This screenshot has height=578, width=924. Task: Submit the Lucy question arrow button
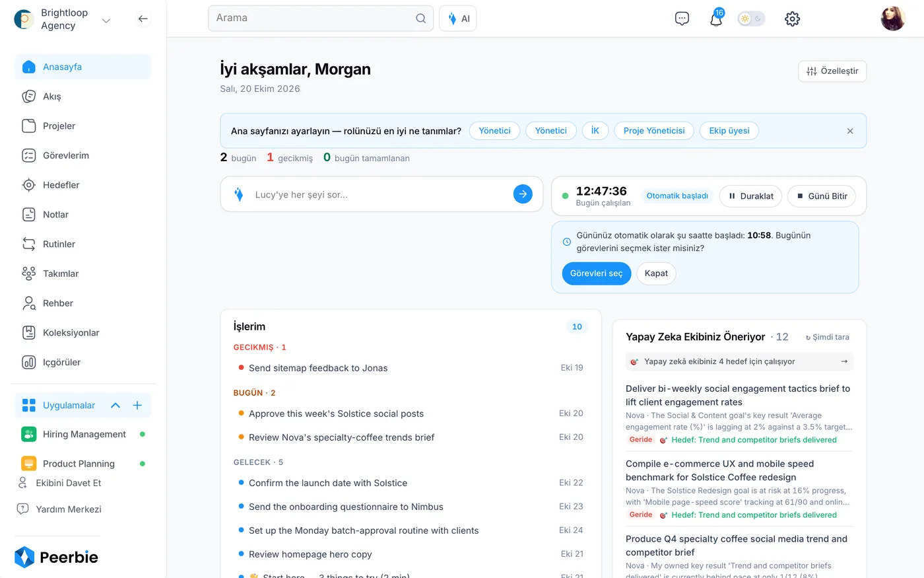click(x=523, y=194)
